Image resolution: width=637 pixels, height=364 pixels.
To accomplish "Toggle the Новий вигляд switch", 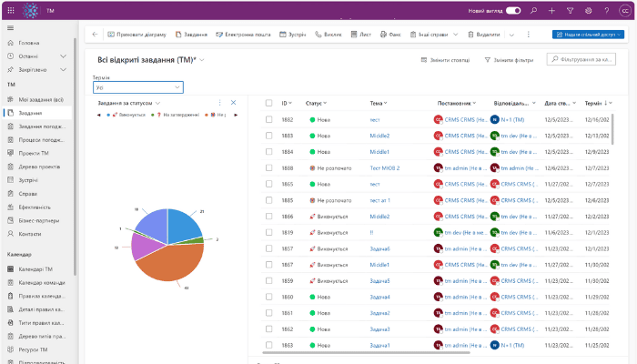I will click(513, 10).
